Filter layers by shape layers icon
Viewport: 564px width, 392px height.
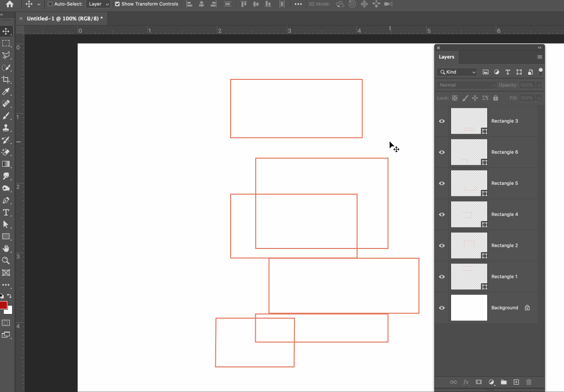pos(519,72)
